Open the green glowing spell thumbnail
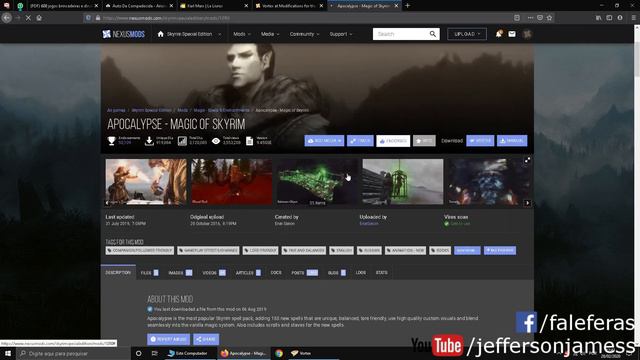 pos(317,182)
